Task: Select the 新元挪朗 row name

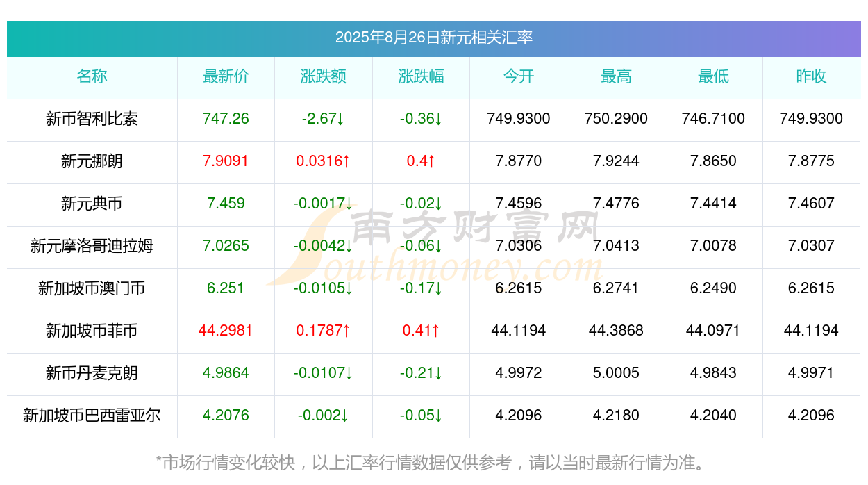Action: [x=92, y=161]
